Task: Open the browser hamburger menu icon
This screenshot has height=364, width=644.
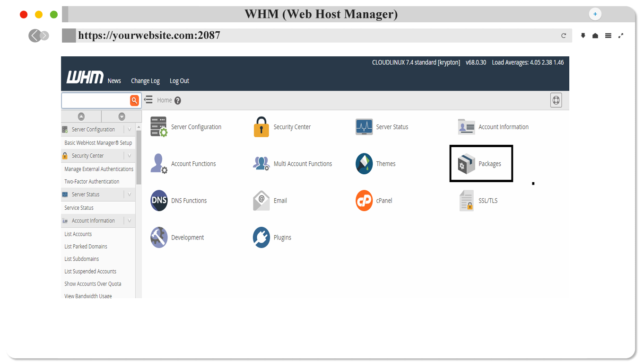Action: coord(608,36)
